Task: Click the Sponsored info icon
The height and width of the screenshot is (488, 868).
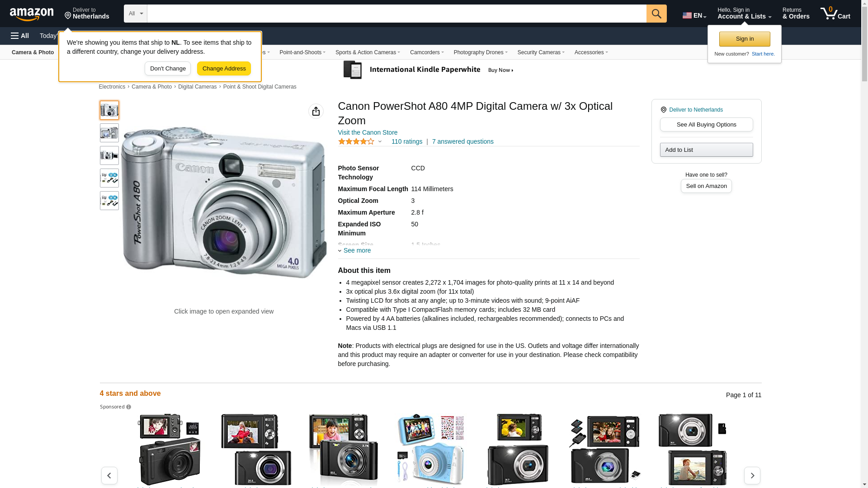Action: click(x=129, y=407)
